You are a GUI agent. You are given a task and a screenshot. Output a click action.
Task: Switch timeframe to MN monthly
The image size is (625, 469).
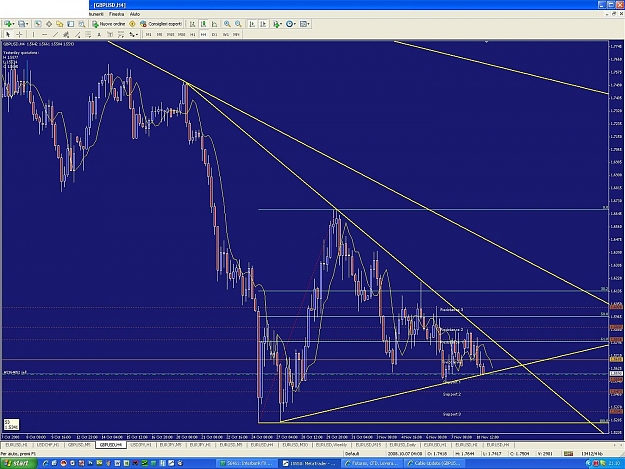(x=236, y=34)
